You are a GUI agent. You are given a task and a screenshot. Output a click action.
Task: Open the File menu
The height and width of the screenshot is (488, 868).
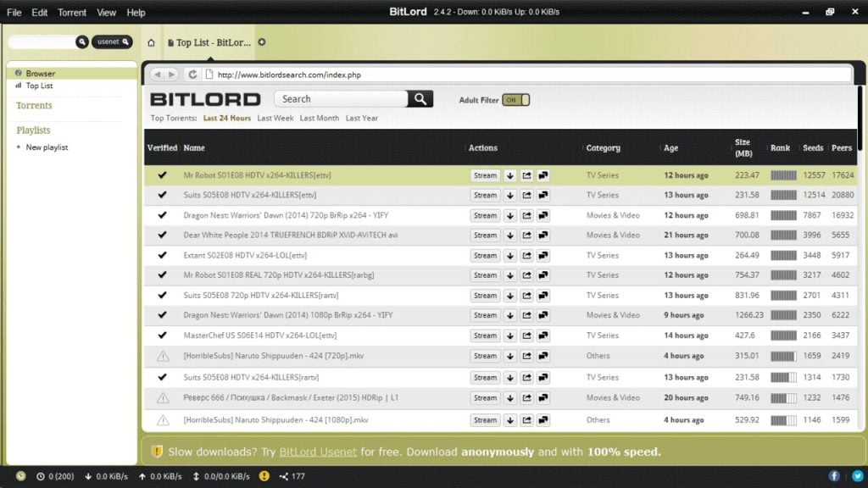[14, 12]
